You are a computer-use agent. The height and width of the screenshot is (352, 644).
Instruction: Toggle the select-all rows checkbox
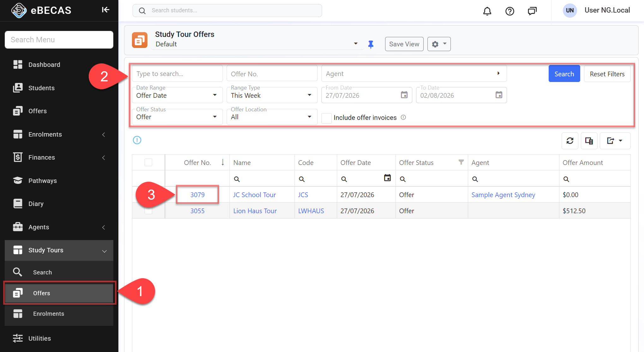point(148,162)
